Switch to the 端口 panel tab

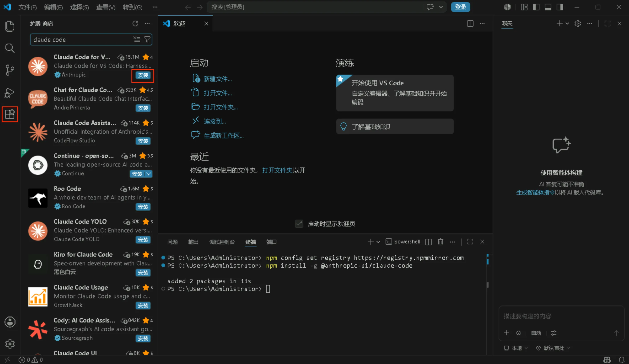271,242
